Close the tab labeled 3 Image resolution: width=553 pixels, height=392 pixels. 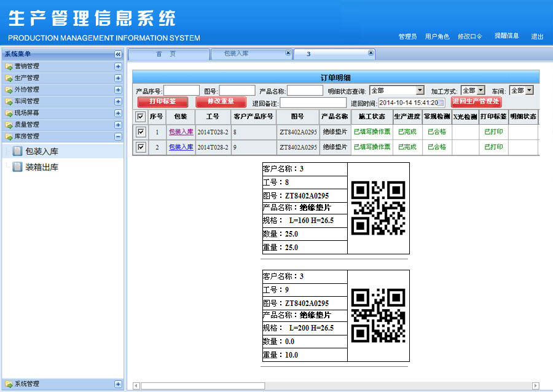coord(371,53)
